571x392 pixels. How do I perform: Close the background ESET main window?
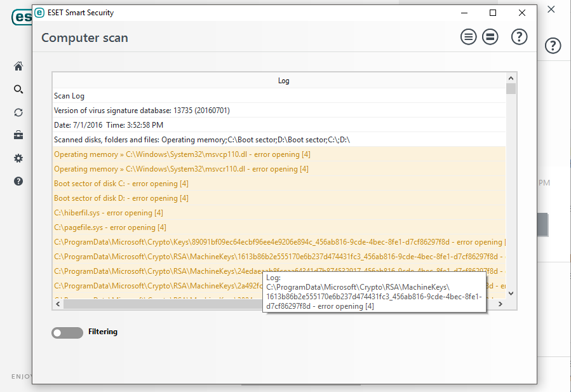point(551,10)
